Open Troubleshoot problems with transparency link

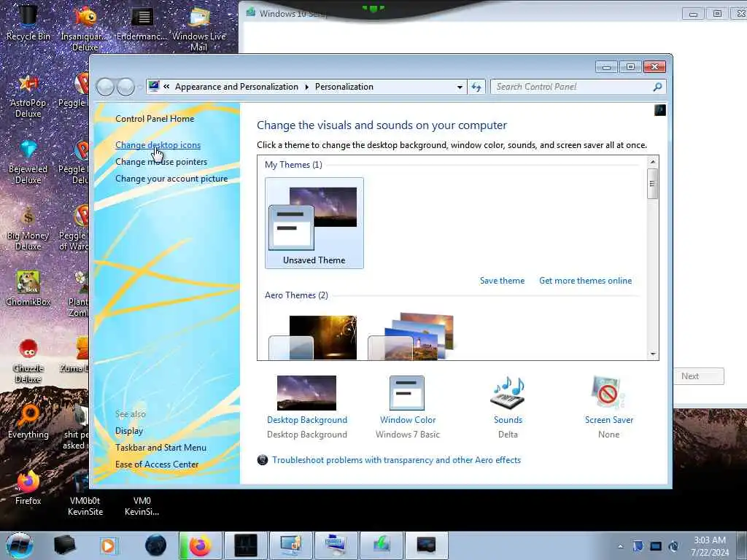396,460
